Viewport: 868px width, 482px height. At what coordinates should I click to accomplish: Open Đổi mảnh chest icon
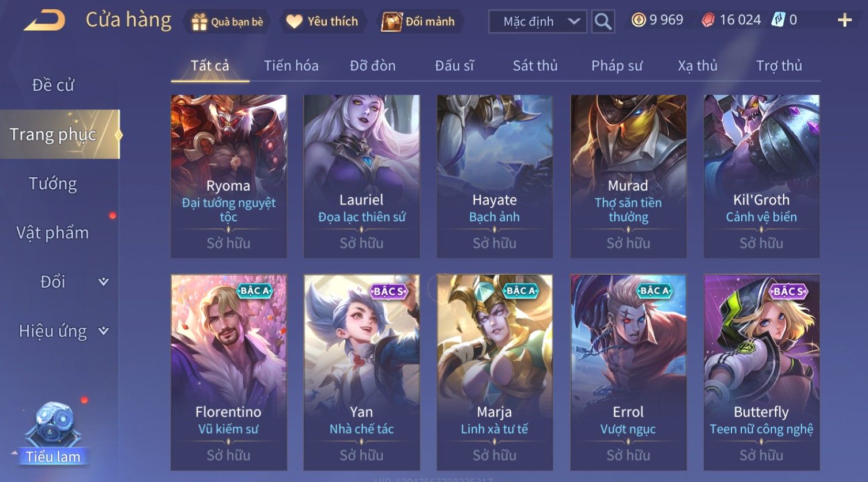pos(392,22)
